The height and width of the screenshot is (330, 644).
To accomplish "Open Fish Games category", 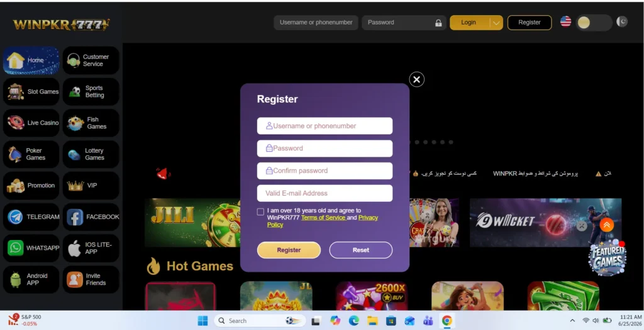I will coord(91,123).
